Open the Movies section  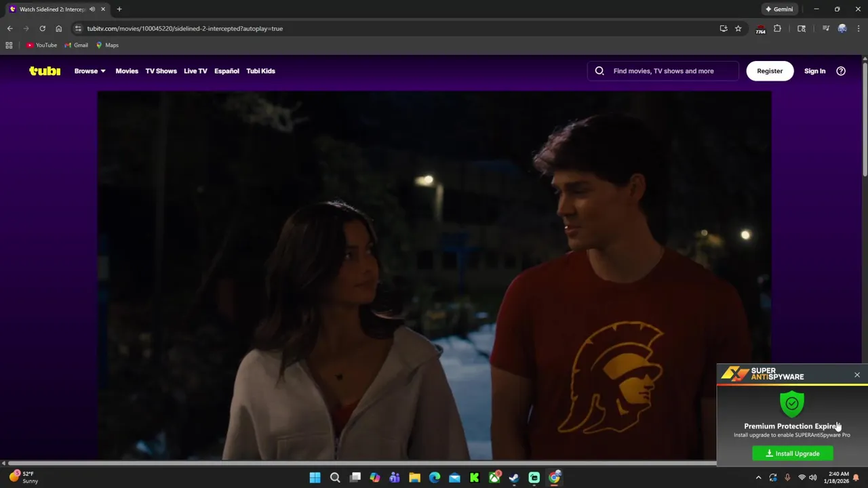click(127, 70)
